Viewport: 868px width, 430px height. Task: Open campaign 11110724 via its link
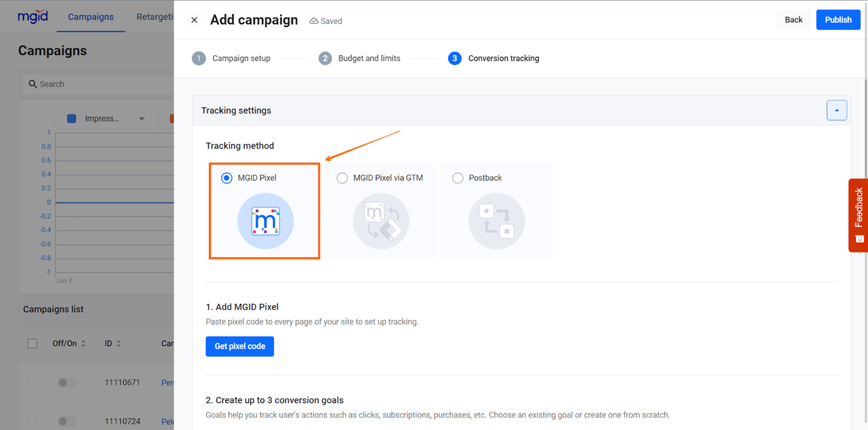[167, 421]
